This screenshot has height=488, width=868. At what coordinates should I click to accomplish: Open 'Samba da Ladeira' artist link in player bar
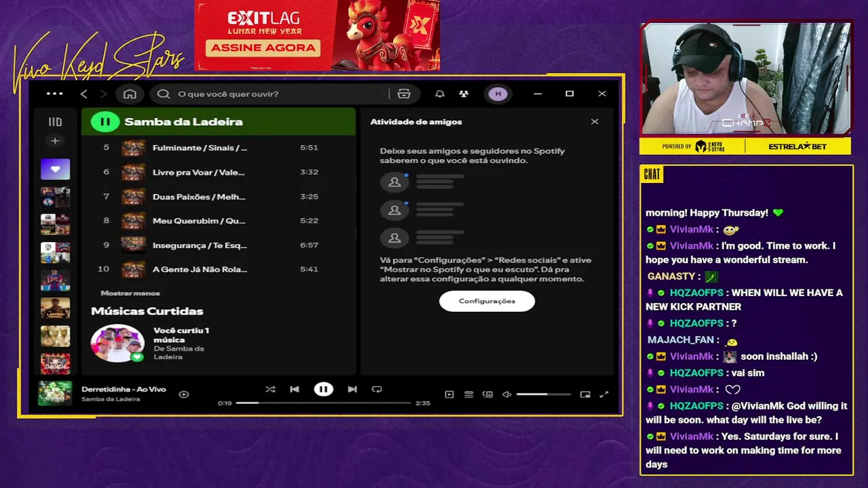coord(111,399)
